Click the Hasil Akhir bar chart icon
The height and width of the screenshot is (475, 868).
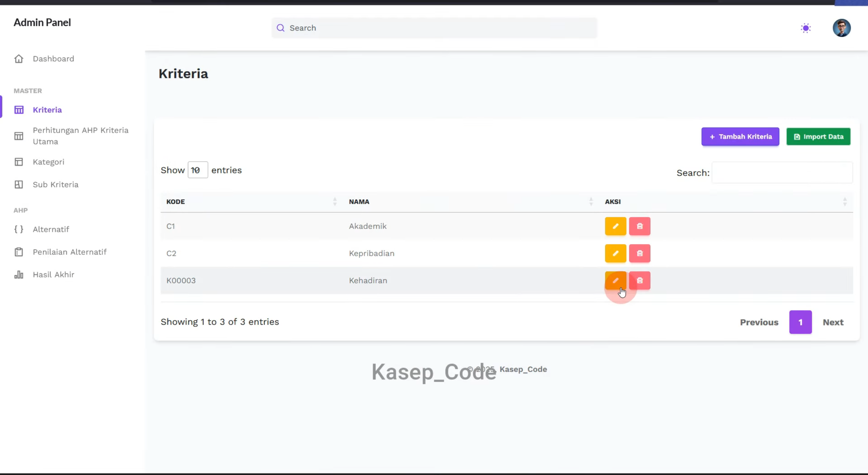tap(19, 275)
